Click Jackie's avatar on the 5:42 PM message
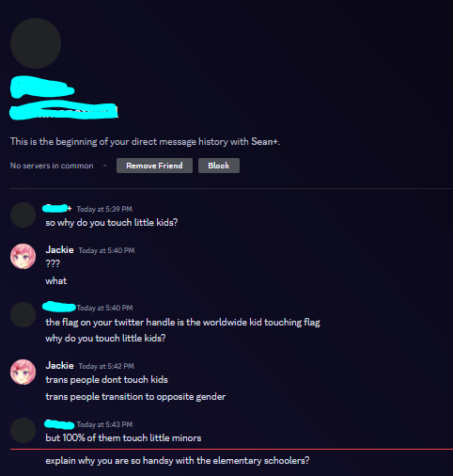This screenshot has width=453, height=476. (x=23, y=372)
